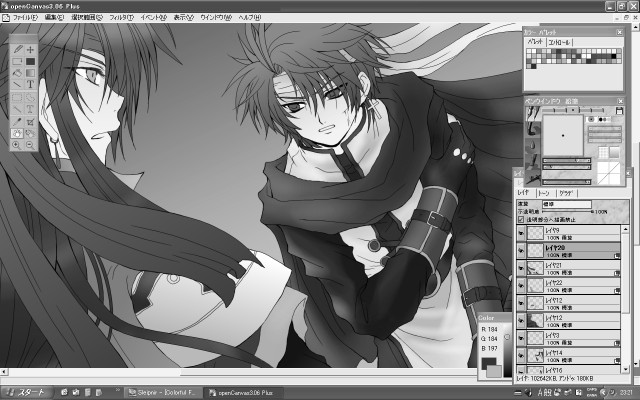640x400 pixels.
Task: Select the paint bucket fill tool
Action: point(17,73)
